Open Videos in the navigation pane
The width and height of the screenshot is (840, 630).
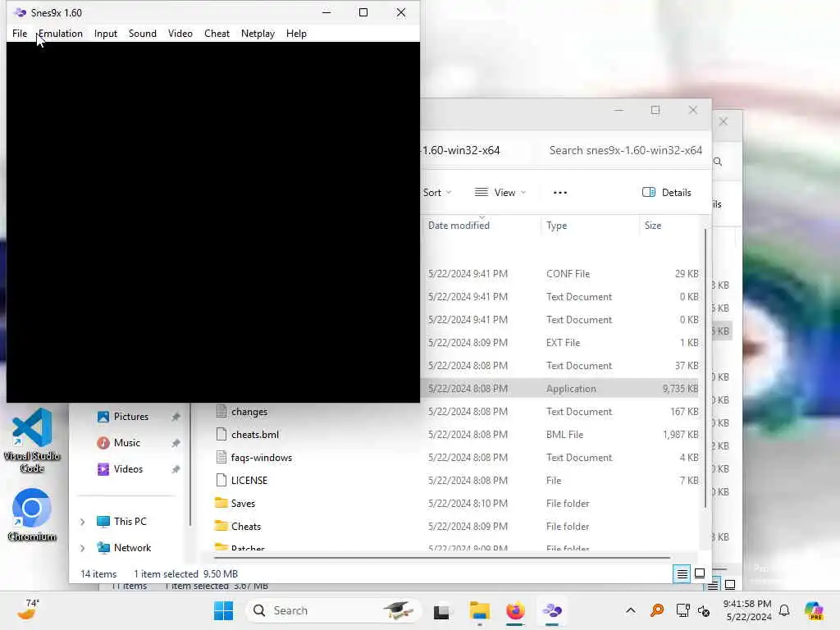pos(128,468)
